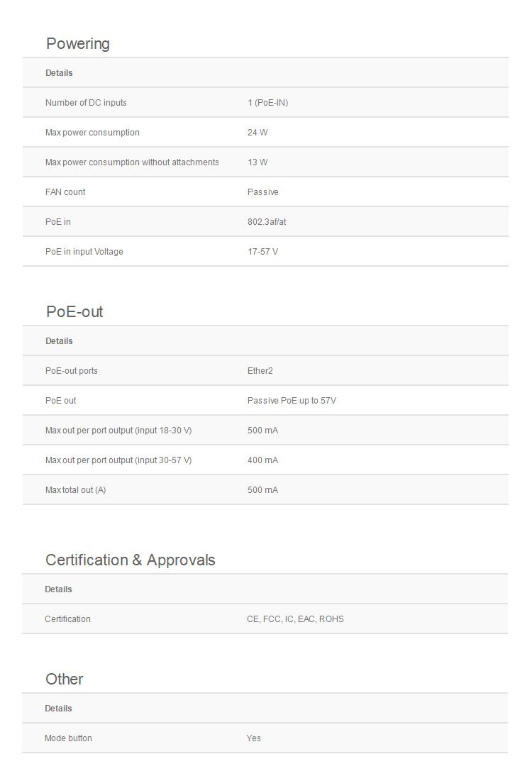
Task: Select the CE, FCC, IC, EAC, ROHS text
Action: [295, 619]
